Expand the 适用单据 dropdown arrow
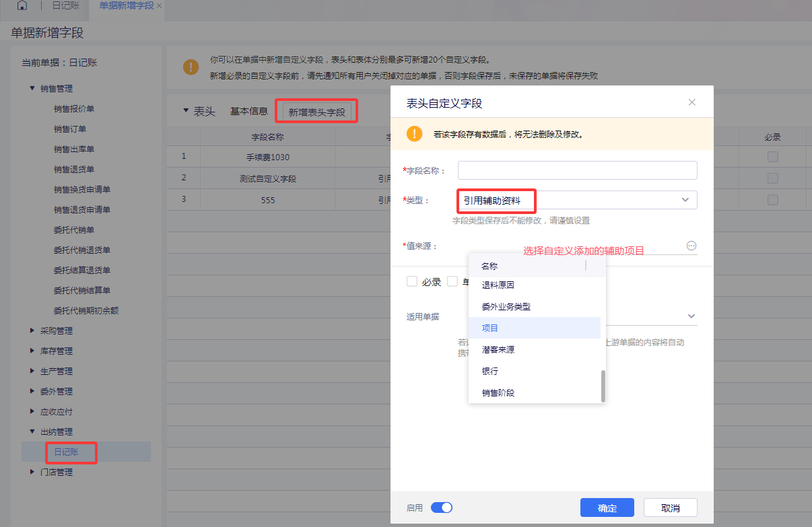This screenshot has height=527, width=812. click(691, 316)
